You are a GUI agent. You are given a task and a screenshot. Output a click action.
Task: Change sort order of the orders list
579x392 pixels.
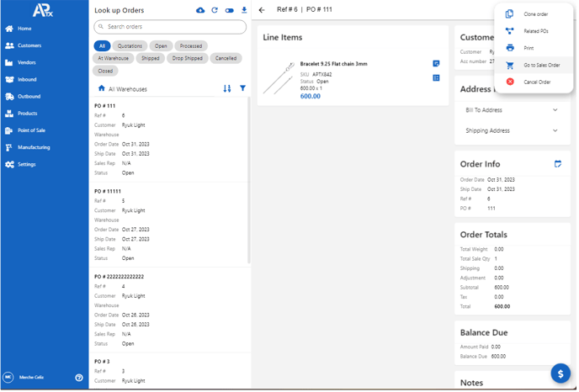(x=226, y=88)
